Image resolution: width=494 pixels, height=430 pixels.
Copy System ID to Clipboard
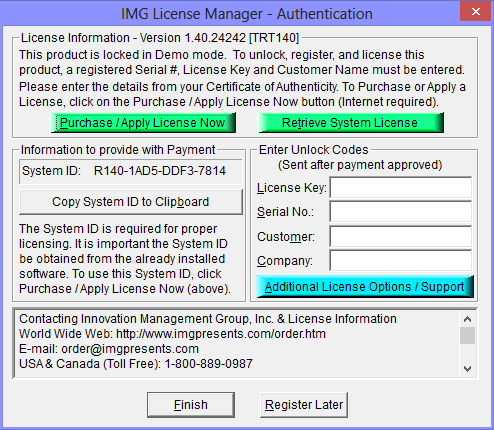(131, 202)
